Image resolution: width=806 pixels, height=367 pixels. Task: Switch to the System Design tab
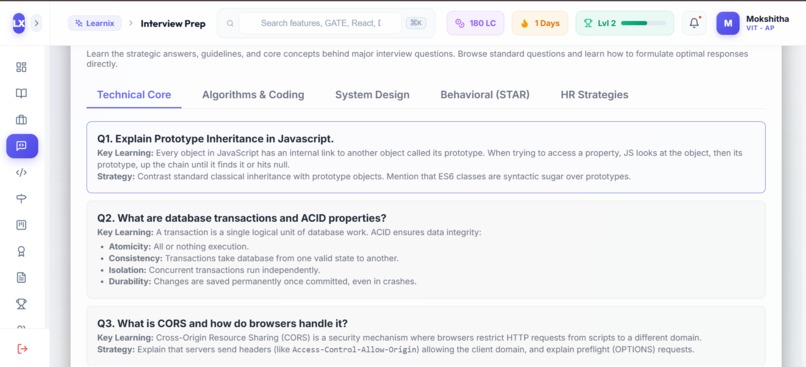click(372, 95)
